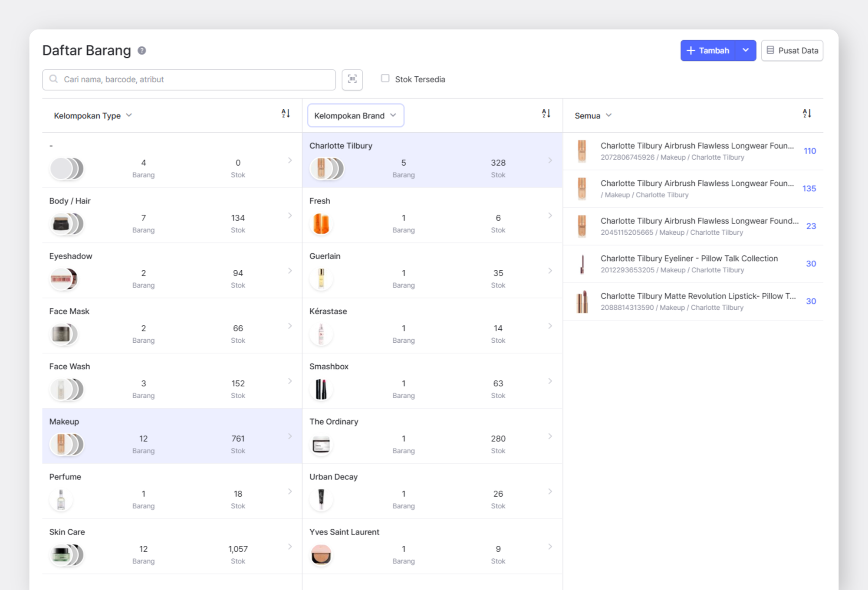This screenshot has width=868, height=590.
Task: Click the sort A-Z icon in Brand column
Action: point(546,114)
